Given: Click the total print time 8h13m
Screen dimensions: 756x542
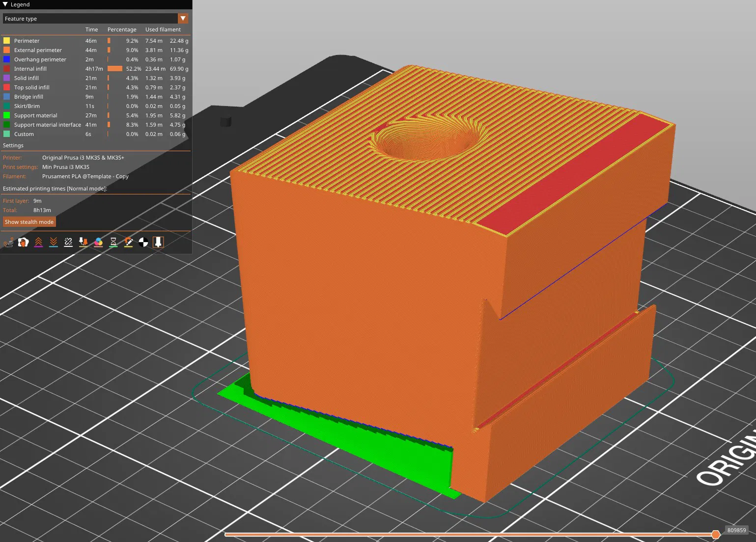Looking at the screenshot, I should [42, 210].
